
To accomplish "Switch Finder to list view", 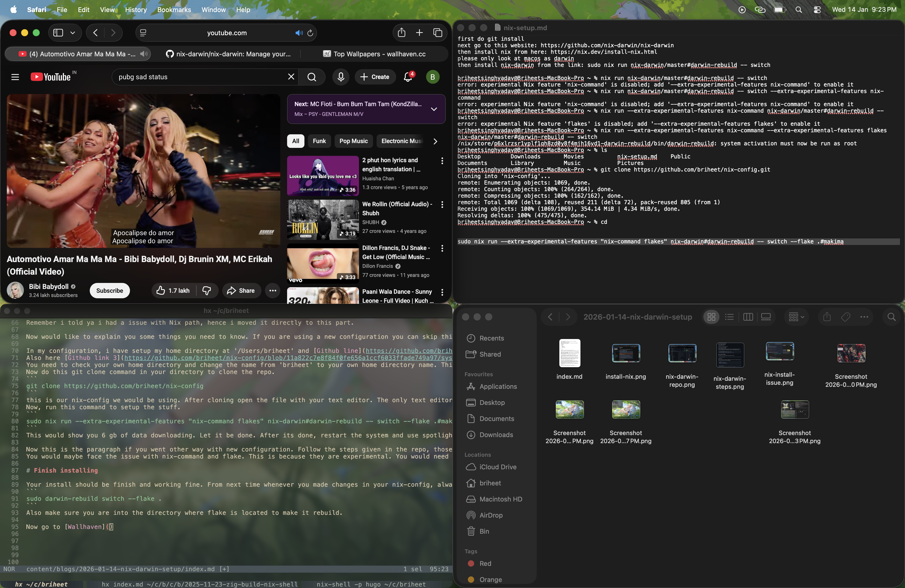I will (729, 317).
